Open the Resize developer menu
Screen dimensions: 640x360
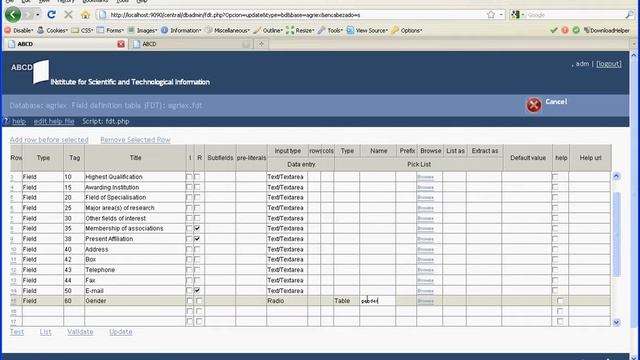300,30
